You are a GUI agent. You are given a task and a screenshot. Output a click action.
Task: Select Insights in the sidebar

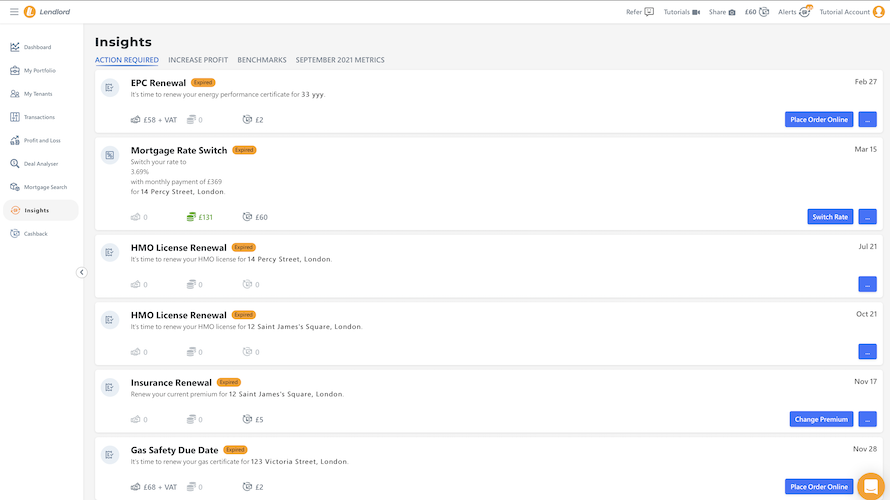coord(41,210)
